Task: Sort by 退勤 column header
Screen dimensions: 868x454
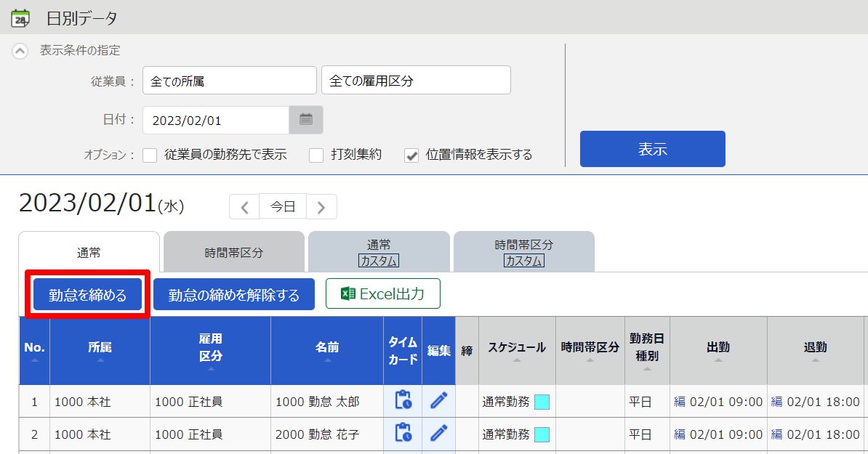Action: click(816, 351)
